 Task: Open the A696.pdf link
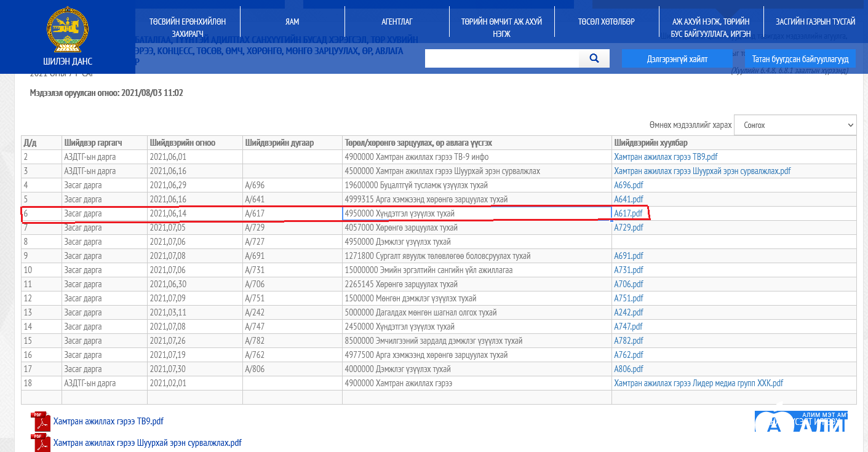pos(628,185)
